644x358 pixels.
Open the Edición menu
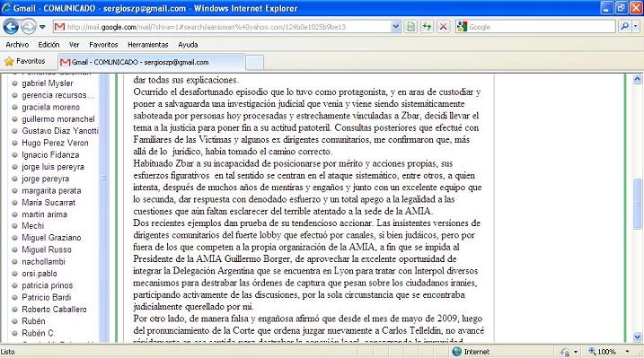click(49, 45)
